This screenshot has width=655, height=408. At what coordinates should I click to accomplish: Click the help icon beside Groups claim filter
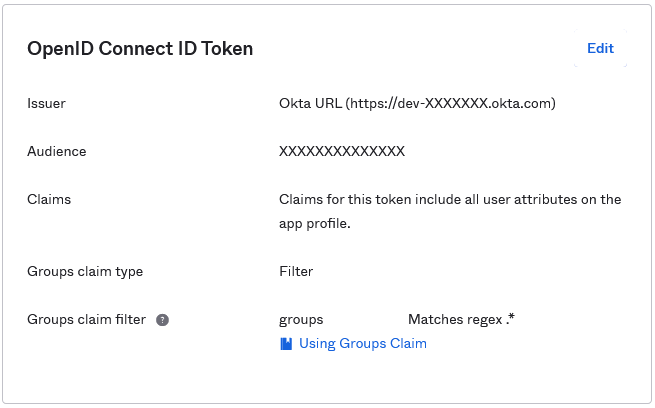[162, 320]
